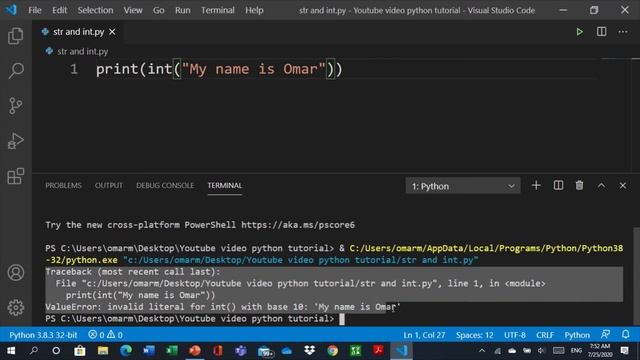
Task: Open the Run menu
Action: pos(182,10)
